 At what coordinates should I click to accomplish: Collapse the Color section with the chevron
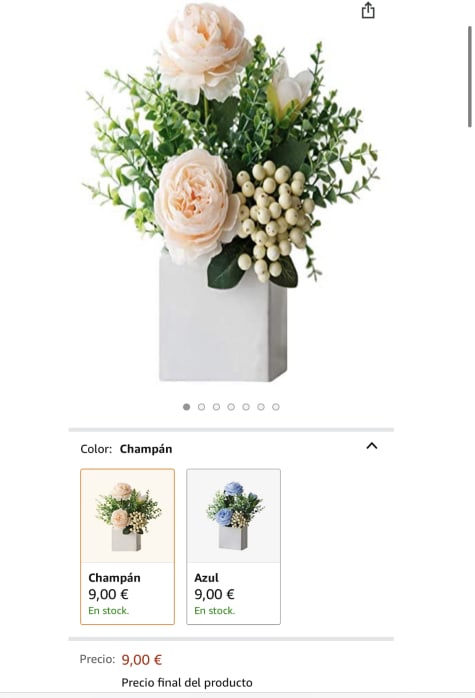click(372, 446)
